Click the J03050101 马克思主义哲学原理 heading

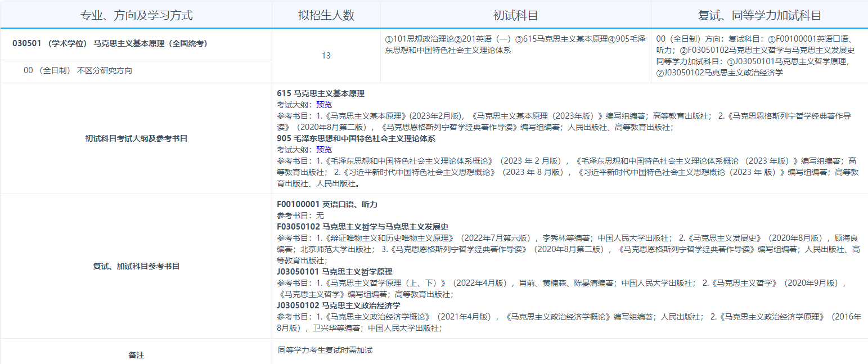335,272
